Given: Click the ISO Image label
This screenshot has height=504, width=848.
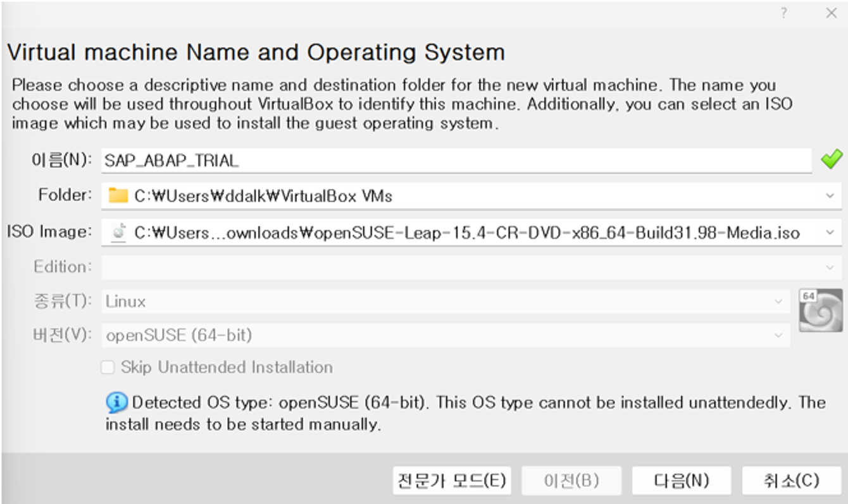Looking at the screenshot, I should click(49, 232).
